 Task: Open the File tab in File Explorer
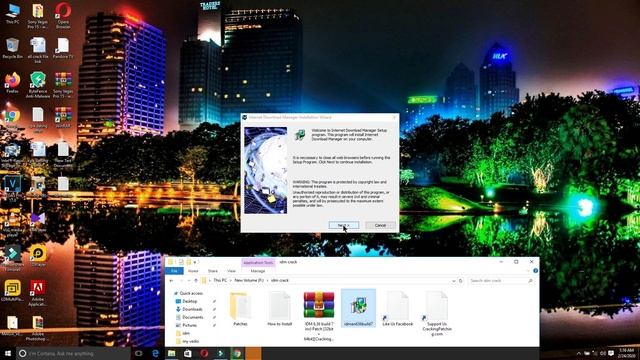click(174, 271)
